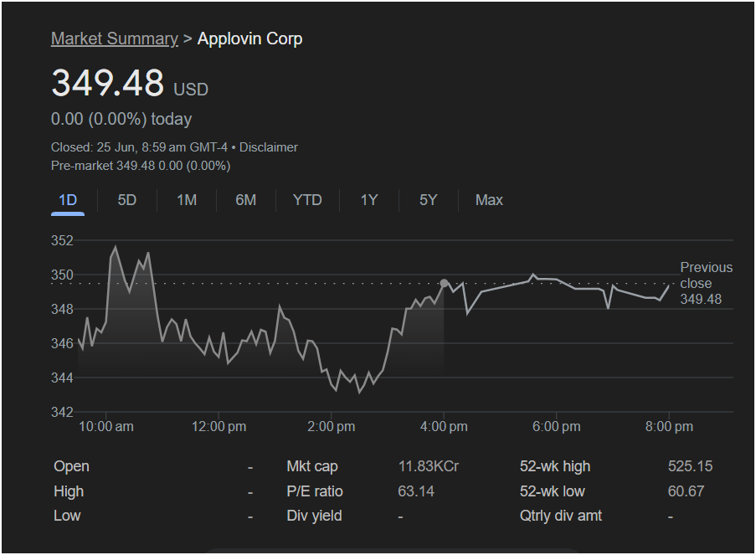The image size is (756, 555).
Task: Click the USD currency label
Action: pyautogui.click(x=191, y=90)
